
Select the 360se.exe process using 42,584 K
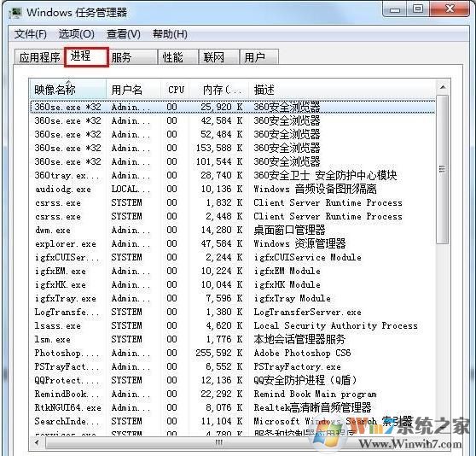233,120
